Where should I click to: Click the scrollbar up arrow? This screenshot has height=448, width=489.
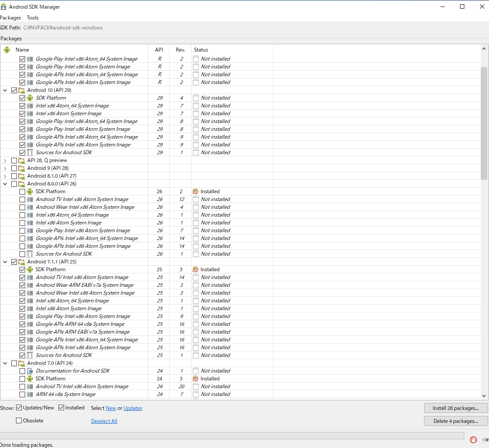click(x=484, y=49)
